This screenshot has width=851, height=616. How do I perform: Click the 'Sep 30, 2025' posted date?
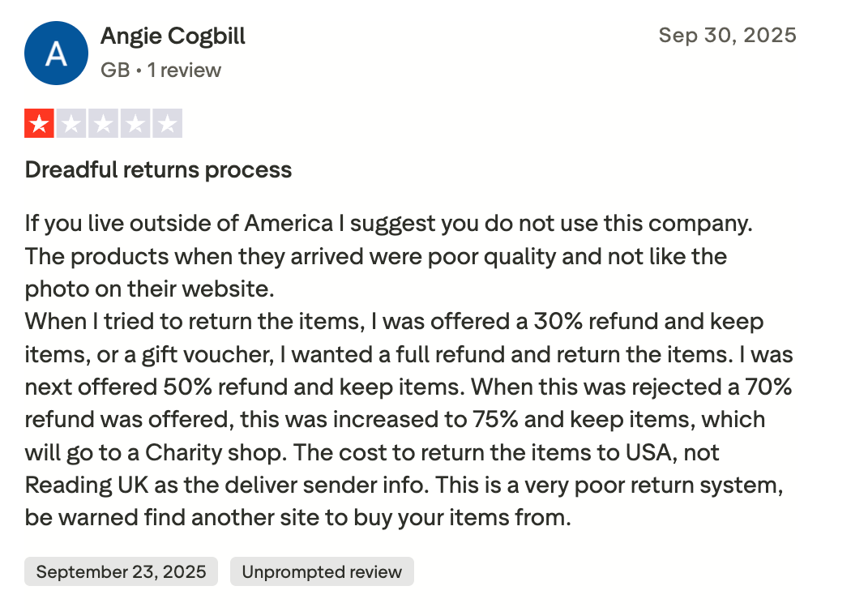pyautogui.click(x=727, y=36)
